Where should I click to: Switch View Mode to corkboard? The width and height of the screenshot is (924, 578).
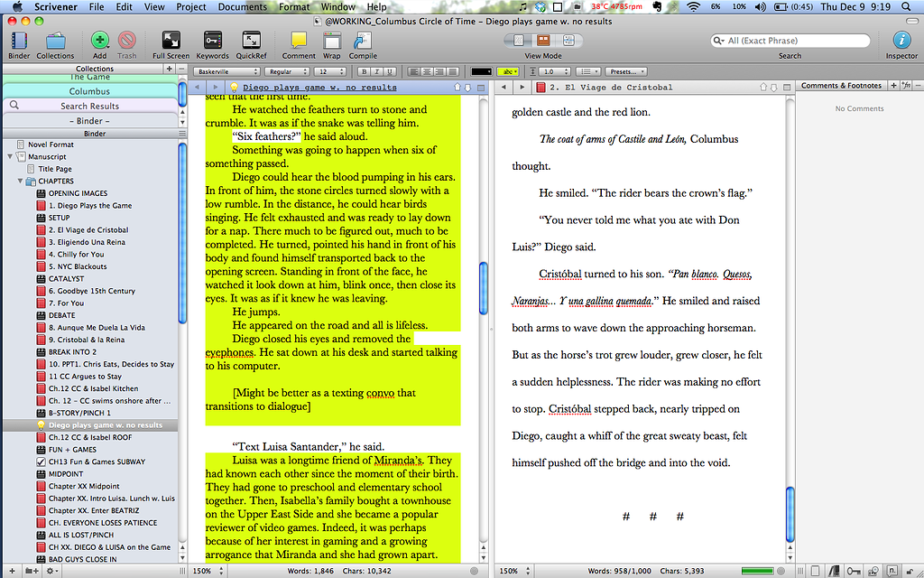(545, 40)
